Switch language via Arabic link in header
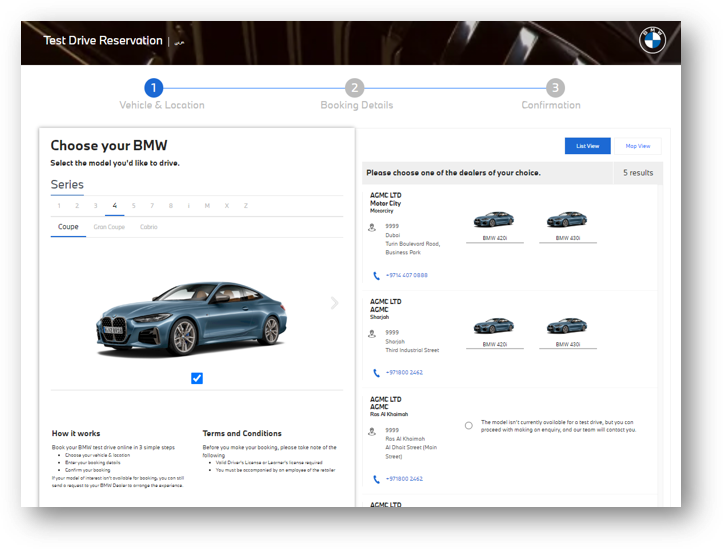The width and height of the screenshot is (723, 549). (179, 42)
